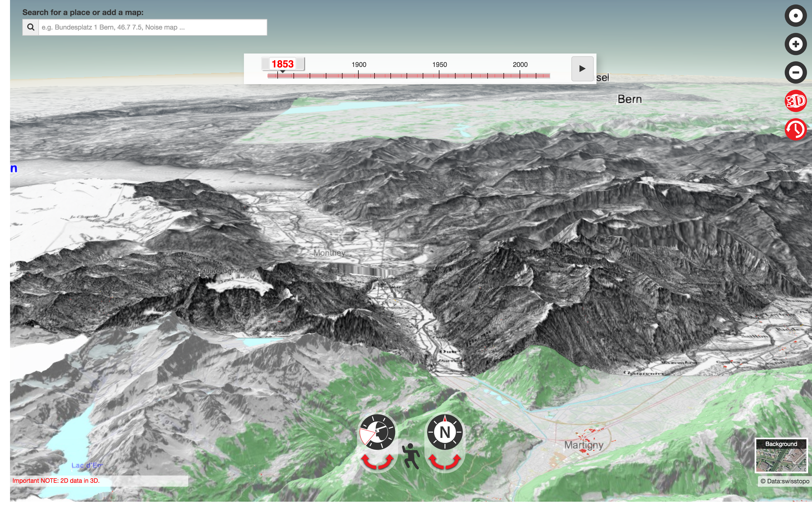Viewport: 812px width, 514px height.
Task: Click the tilt view head dial
Action: click(x=377, y=432)
